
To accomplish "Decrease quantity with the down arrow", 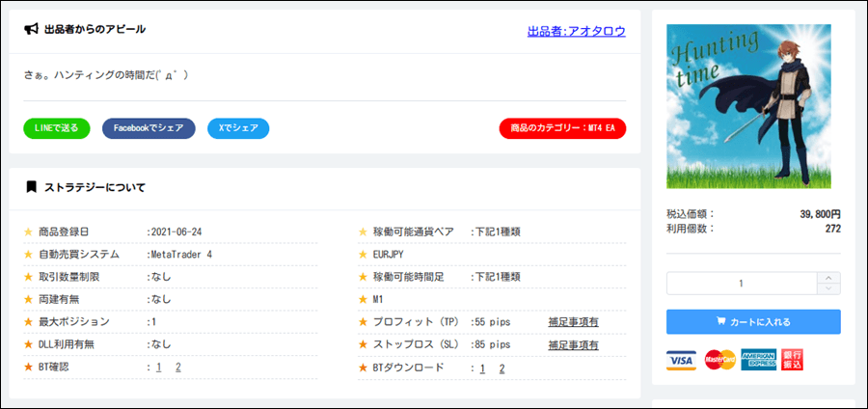I will click(x=828, y=288).
